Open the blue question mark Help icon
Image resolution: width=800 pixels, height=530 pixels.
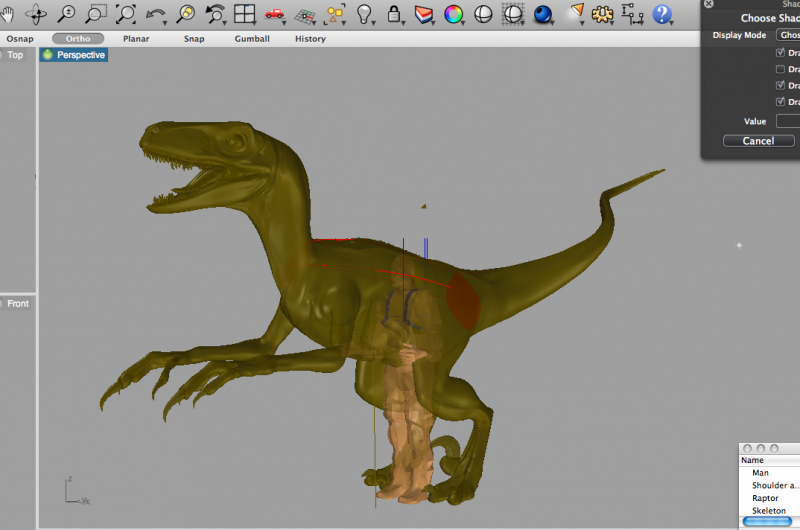click(662, 14)
